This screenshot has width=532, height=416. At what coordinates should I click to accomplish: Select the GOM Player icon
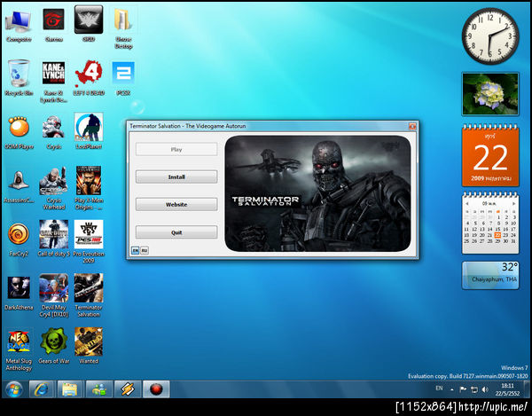(x=19, y=132)
